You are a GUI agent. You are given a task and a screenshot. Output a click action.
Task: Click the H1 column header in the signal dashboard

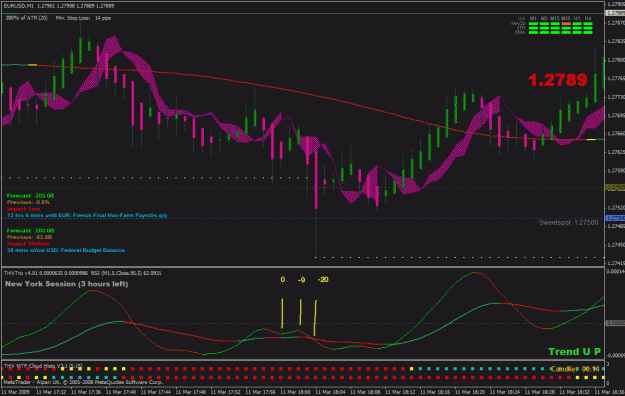pyautogui.click(x=577, y=18)
